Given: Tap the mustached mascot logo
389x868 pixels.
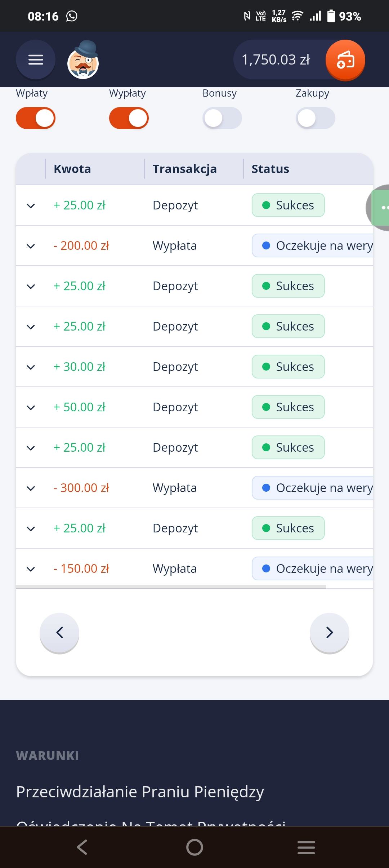Looking at the screenshot, I should pos(83,60).
